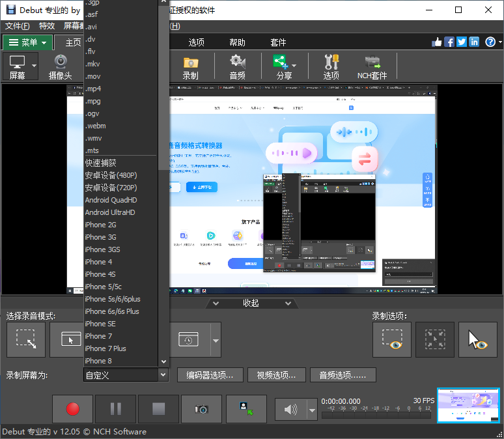The width and height of the screenshot is (504, 439).
Task: Open 编码器选项 encoder options
Action: (x=210, y=375)
